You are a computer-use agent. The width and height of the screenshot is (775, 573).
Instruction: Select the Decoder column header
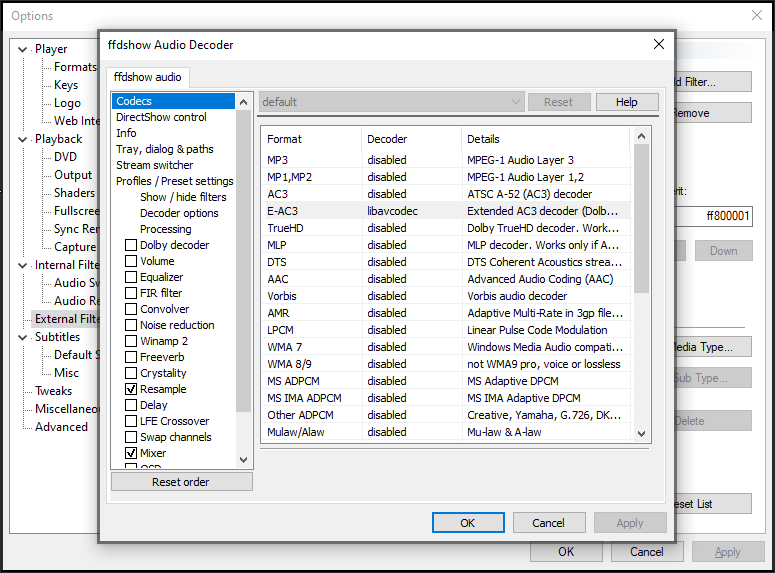412,139
